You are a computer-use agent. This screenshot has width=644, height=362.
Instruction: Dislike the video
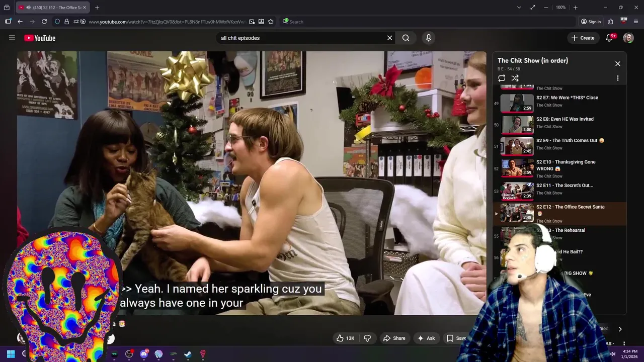(x=367, y=338)
